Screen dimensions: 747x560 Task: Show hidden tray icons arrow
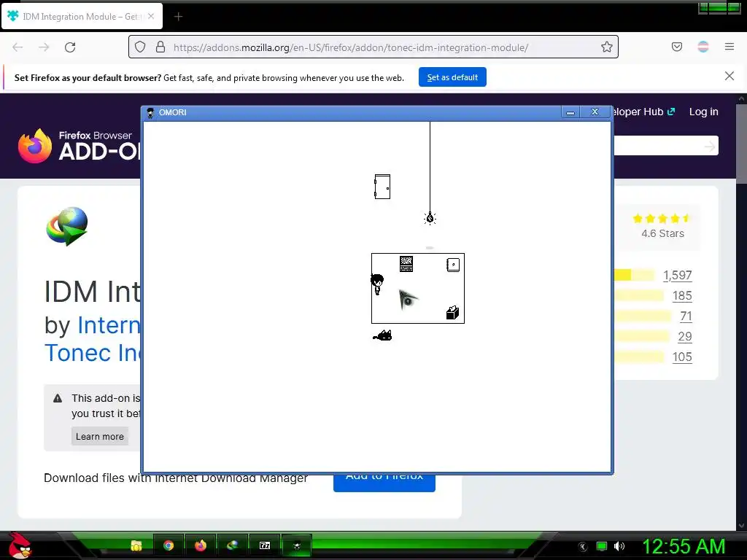coord(582,546)
